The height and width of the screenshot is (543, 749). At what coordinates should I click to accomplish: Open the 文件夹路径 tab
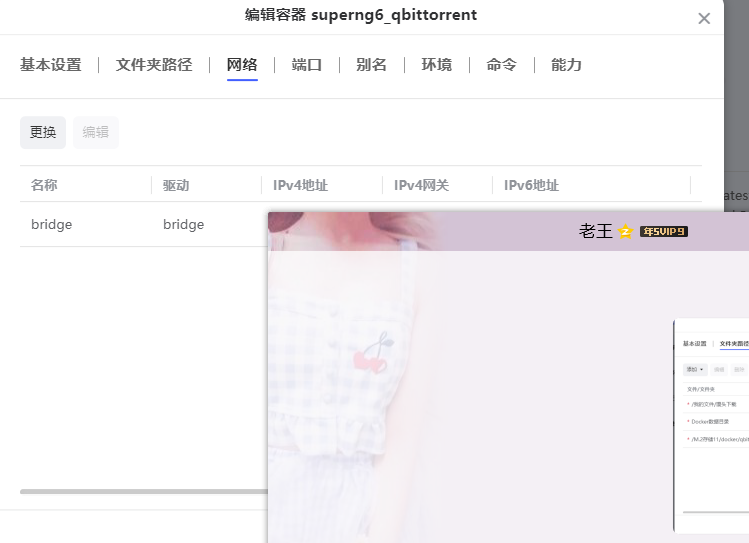click(153, 65)
